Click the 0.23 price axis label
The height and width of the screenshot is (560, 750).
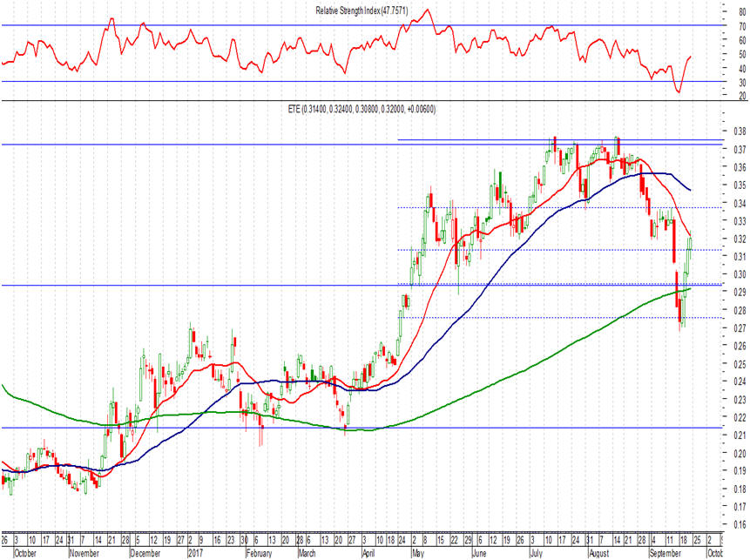[740, 400]
